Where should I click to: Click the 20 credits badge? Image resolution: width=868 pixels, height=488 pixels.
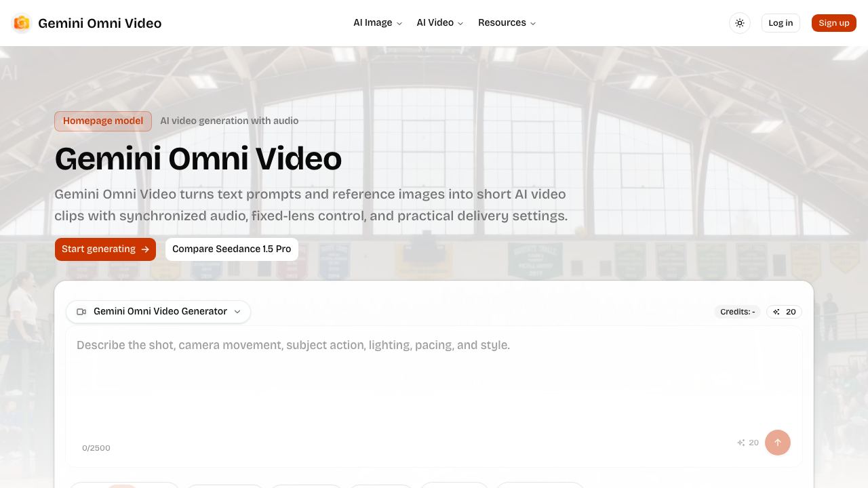point(785,312)
